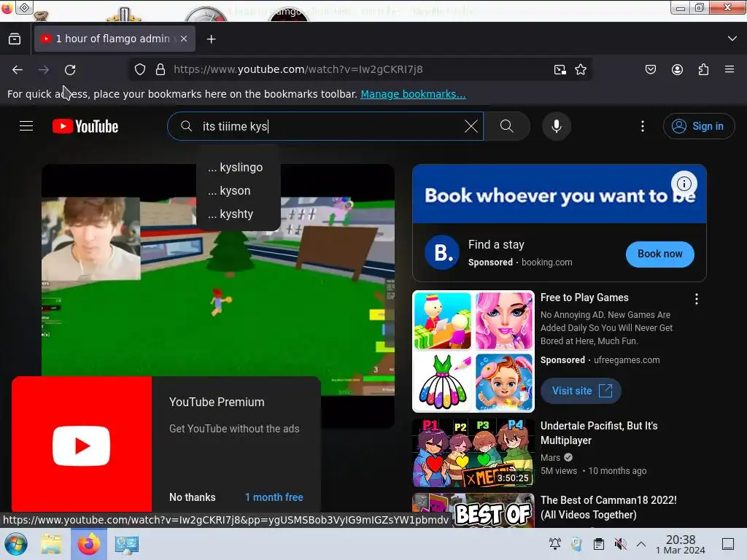
Task: Open the Undertale Pacifist video thumbnail
Action: pos(473,453)
